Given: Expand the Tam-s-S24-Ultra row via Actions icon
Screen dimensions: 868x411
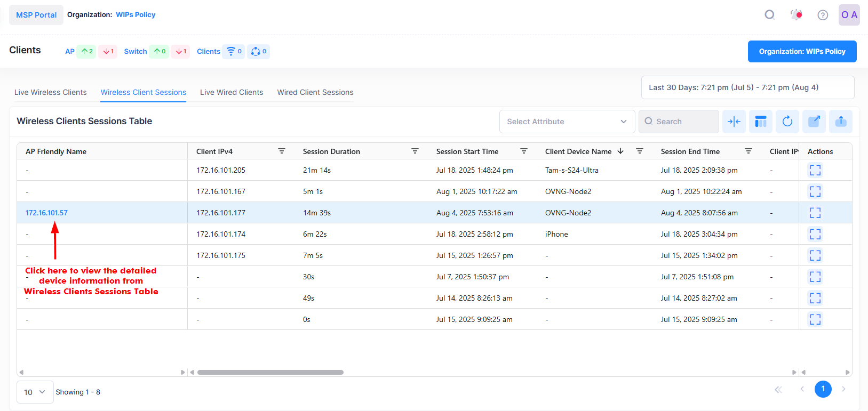Looking at the screenshot, I should click(x=815, y=170).
